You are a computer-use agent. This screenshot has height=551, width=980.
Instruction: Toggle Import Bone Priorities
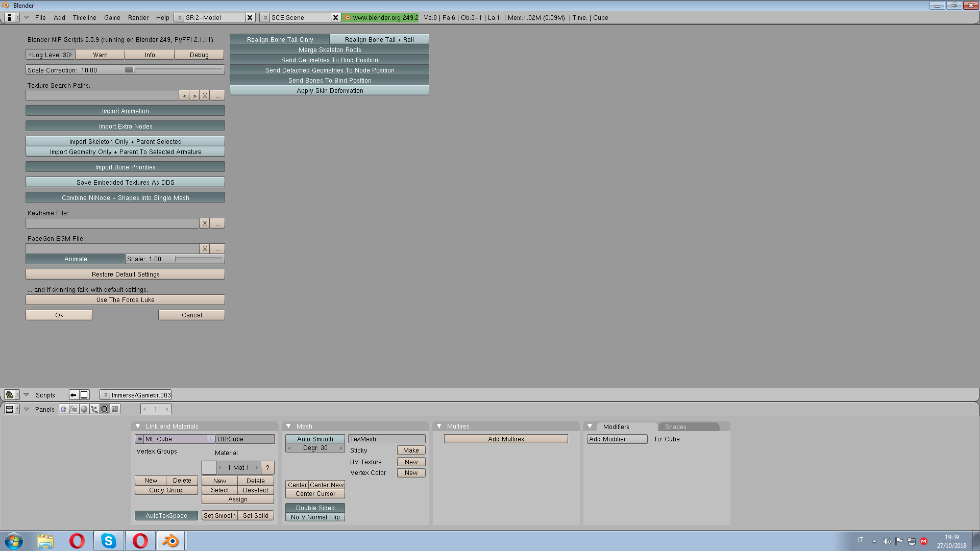click(125, 167)
